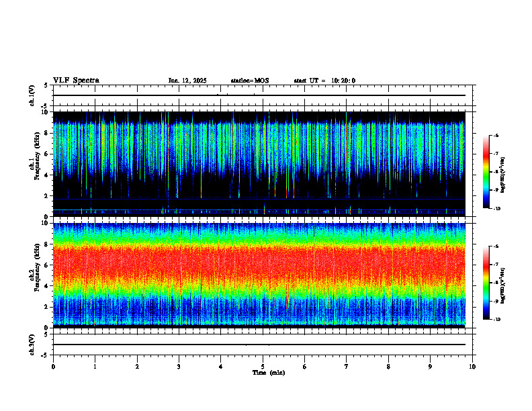Image resolution: width=532 pixels, height=411 pixels.
Task: Click time axis tick label 10
Action: (x=472, y=367)
